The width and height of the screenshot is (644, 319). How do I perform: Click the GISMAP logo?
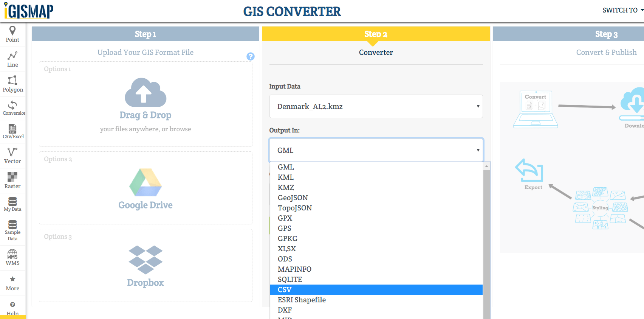click(x=29, y=11)
